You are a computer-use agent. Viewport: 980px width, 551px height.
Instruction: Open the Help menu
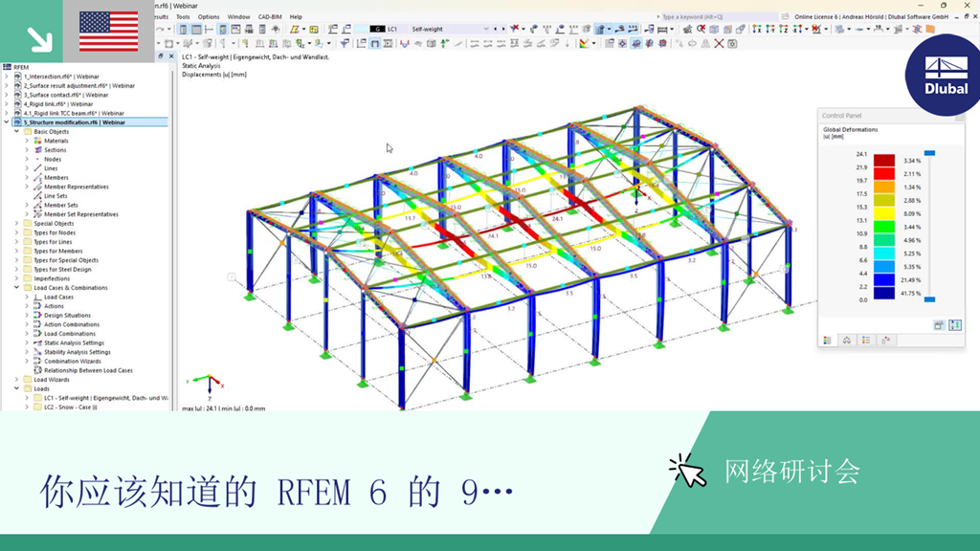pos(296,17)
